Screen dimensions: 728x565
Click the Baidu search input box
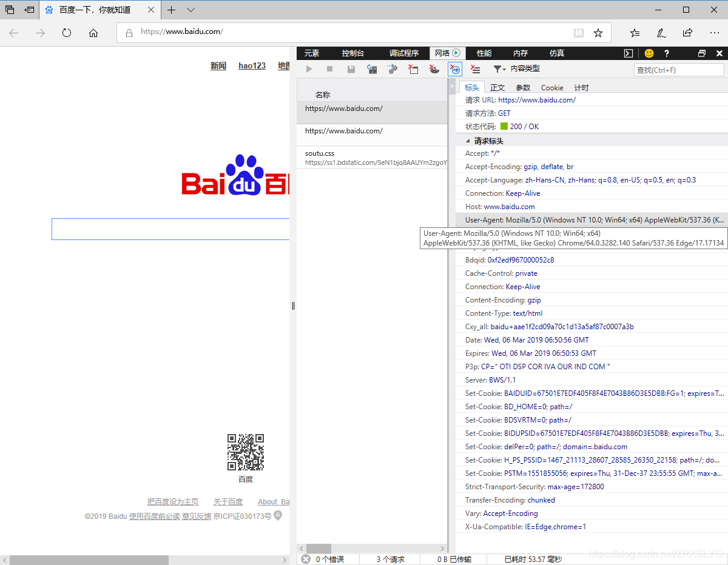[170, 229]
